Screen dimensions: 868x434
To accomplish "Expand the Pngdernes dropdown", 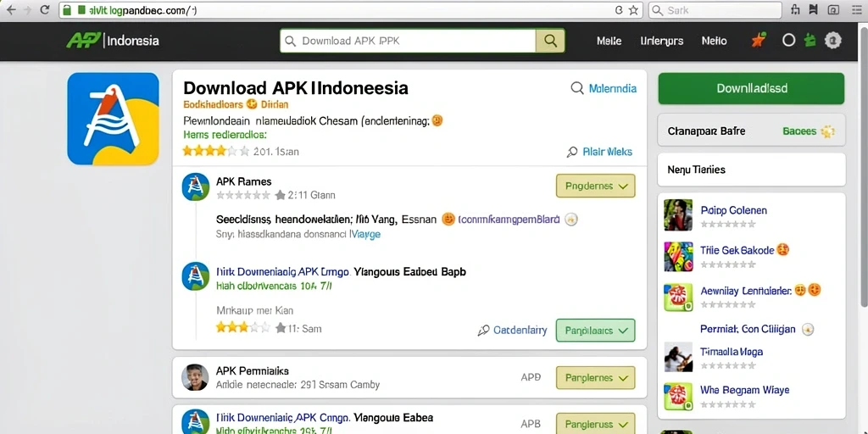I will (595, 186).
